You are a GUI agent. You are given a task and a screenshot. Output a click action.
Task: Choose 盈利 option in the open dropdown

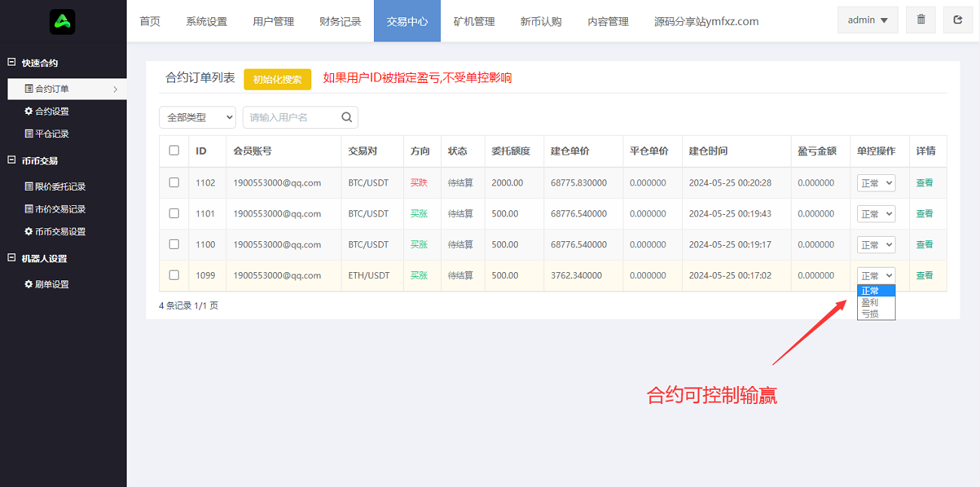point(870,302)
